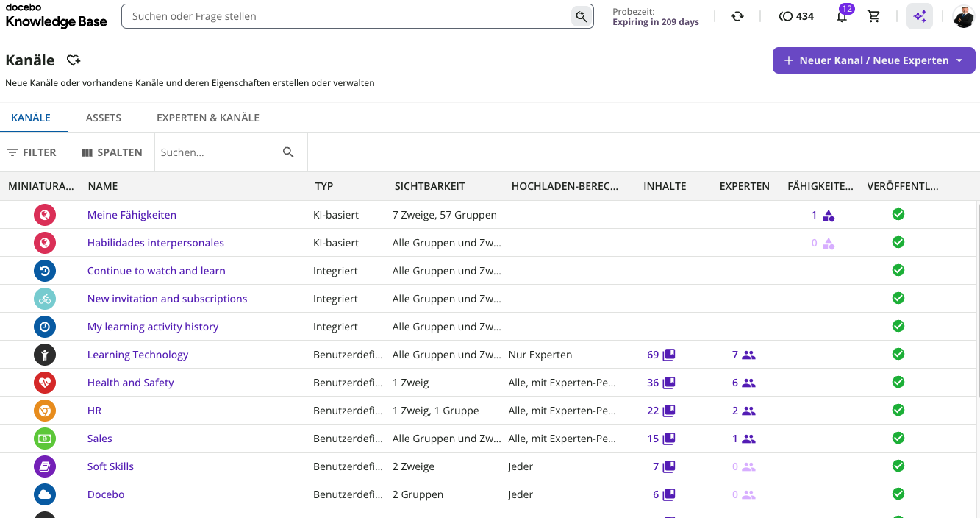Click the Learning Technology thumbnail icon
Screen dimensions: 980x518
(x=45, y=355)
